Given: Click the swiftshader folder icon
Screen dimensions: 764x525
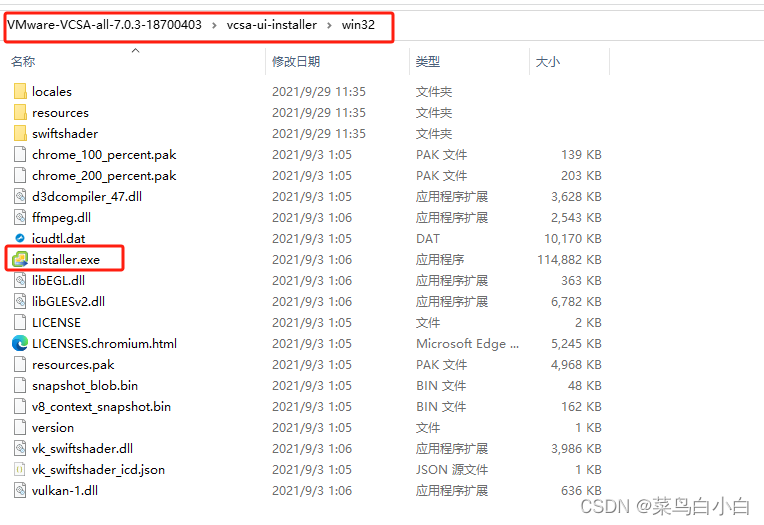Looking at the screenshot, I should [20, 133].
